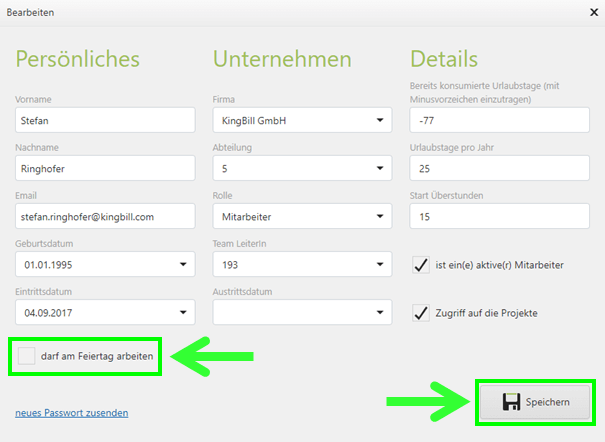Open the Geburtsdatum date picker arrow

pyautogui.click(x=183, y=265)
